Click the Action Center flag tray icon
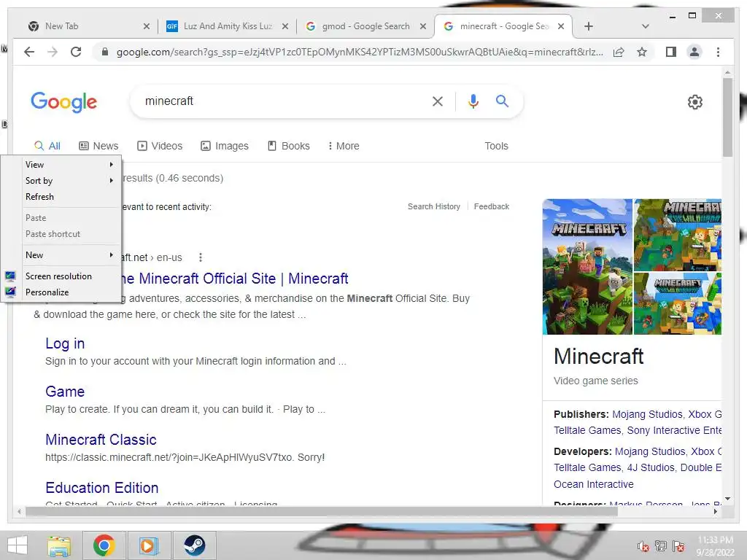Viewport: 747px width, 560px height. click(x=678, y=546)
